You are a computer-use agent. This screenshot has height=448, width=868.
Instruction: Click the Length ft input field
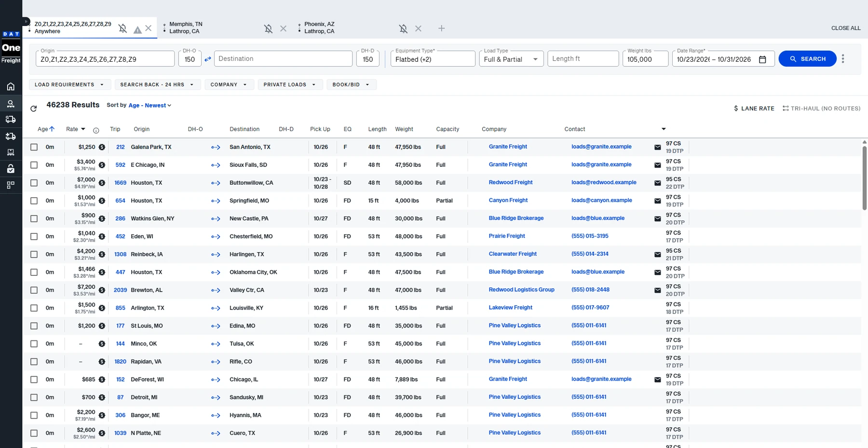(x=583, y=59)
